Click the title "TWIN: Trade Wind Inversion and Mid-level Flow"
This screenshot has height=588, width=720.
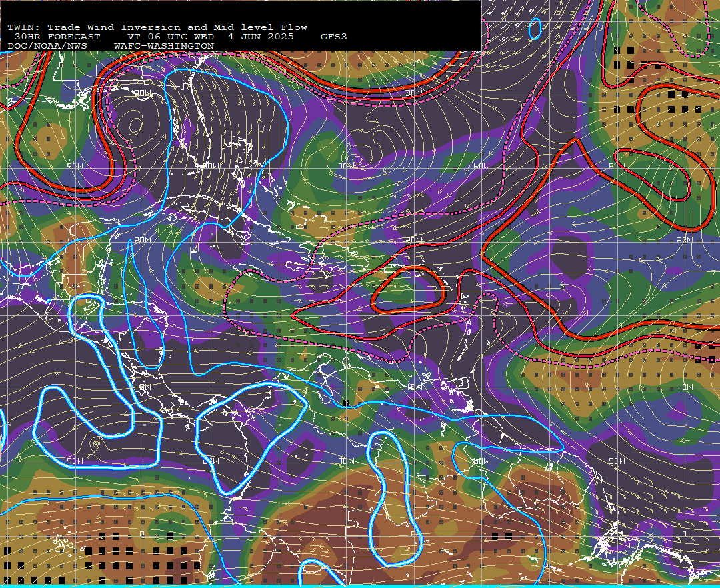coord(157,27)
